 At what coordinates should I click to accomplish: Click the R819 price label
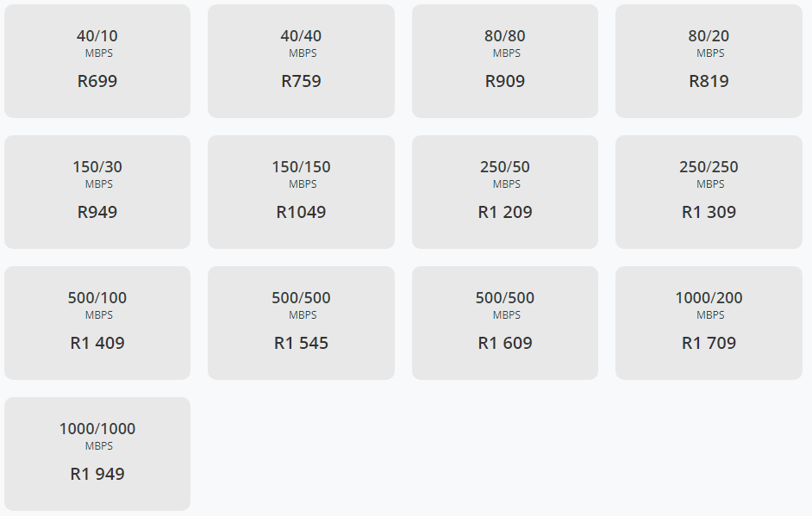pyautogui.click(x=709, y=82)
